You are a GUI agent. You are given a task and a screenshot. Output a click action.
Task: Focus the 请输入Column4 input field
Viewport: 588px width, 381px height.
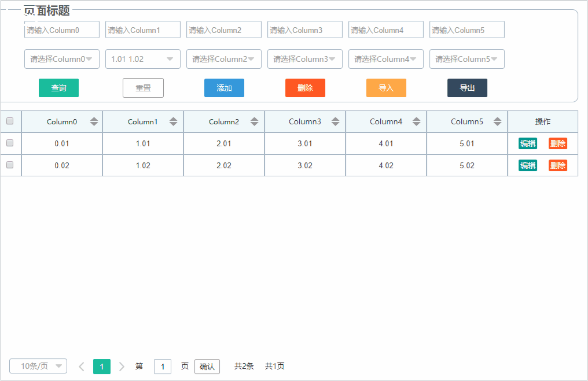386,29
